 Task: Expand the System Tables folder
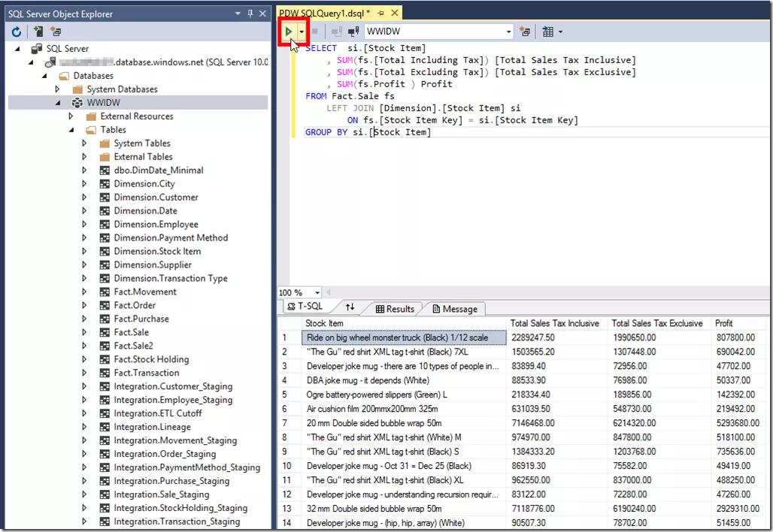pos(84,144)
